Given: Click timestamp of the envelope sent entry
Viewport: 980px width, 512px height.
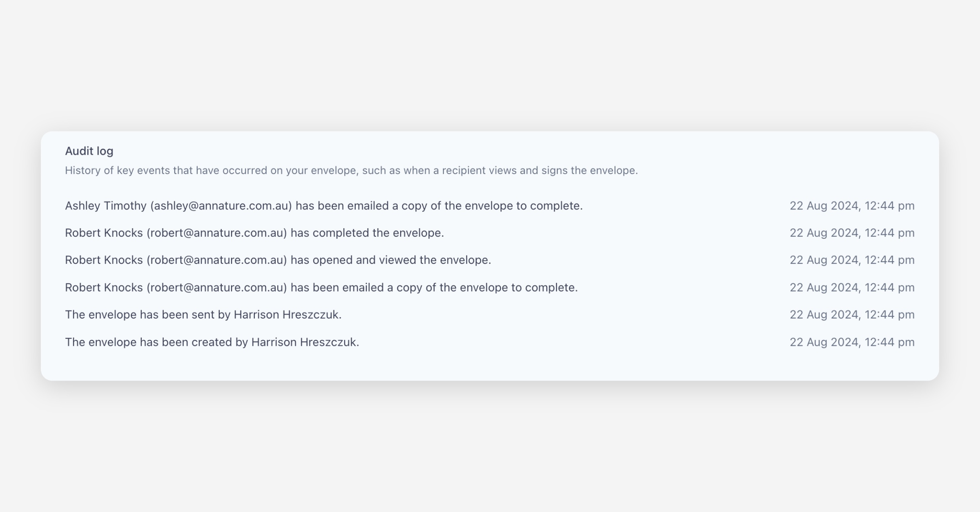Looking at the screenshot, I should point(852,315).
